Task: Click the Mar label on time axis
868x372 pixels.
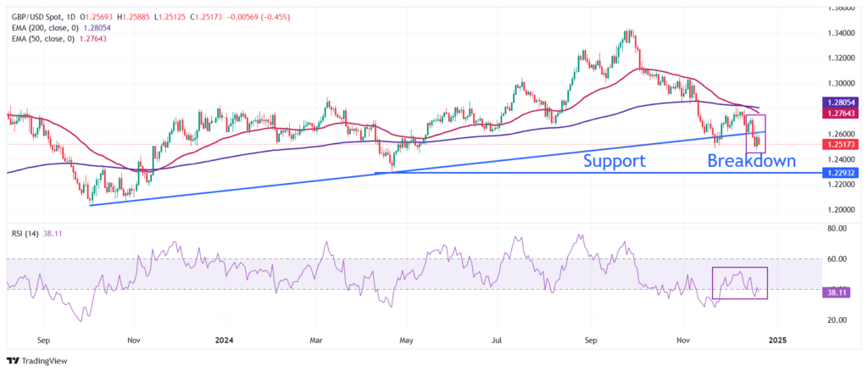Action: click(x=316, y=340)
